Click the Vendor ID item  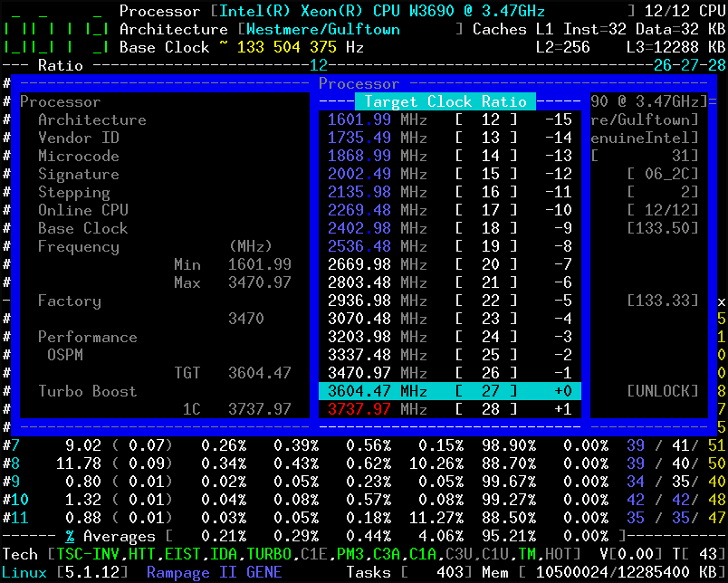pos(79,138)
